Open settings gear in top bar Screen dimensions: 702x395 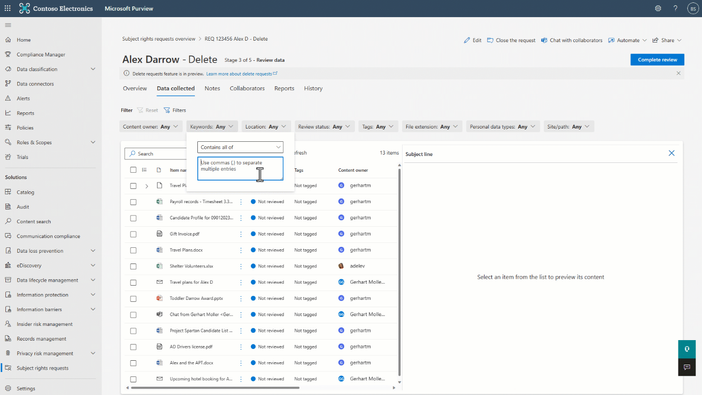tap(658, 8)
